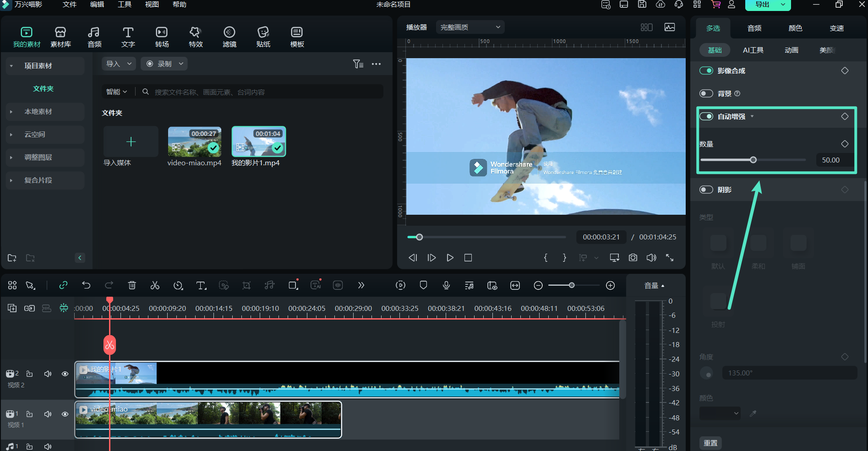
Task: Click the filter sort icon in media panel
Action: [x=358, y=64]
